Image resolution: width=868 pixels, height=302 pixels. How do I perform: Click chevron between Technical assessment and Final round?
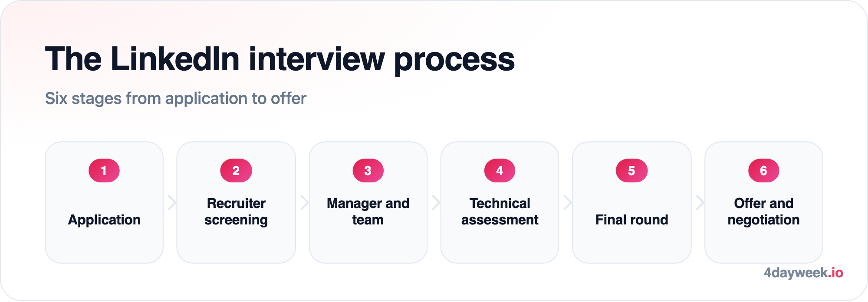coord(568,202)
